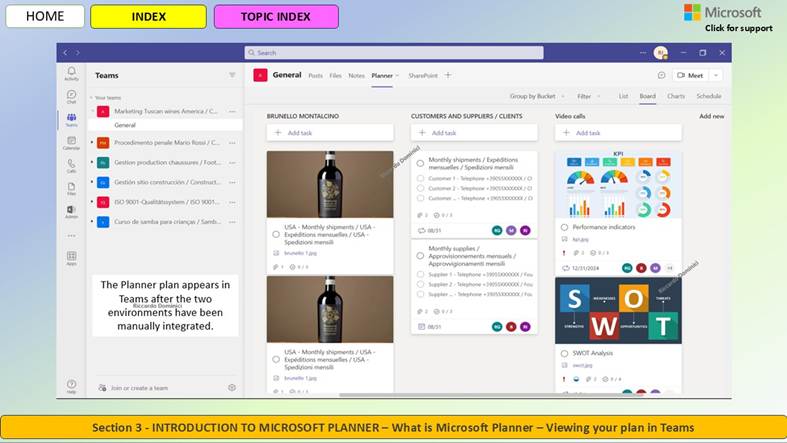Open the user profile avatar in title bar

coord(661,53)
